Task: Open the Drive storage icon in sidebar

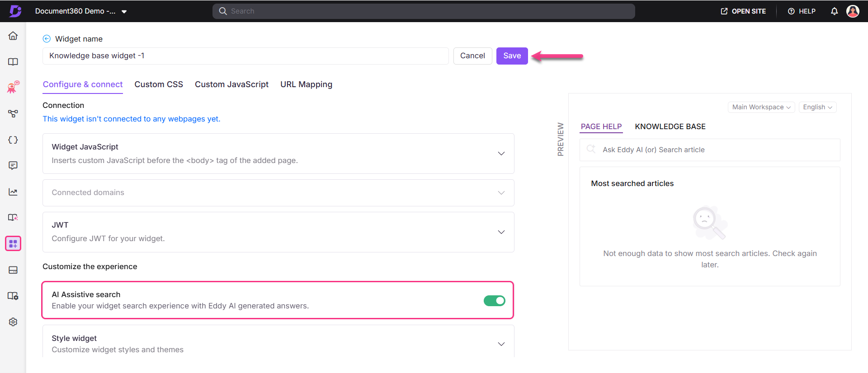Action: (x=13, y=270)
